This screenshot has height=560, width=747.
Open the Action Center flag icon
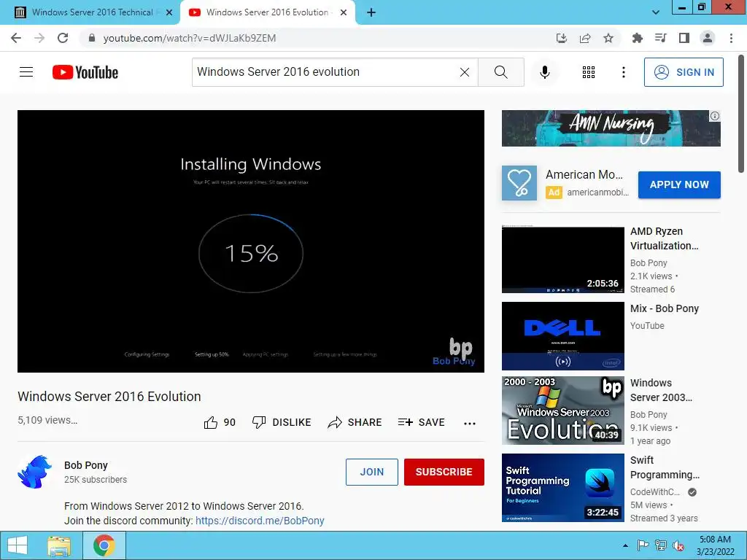tap(643, 545)
